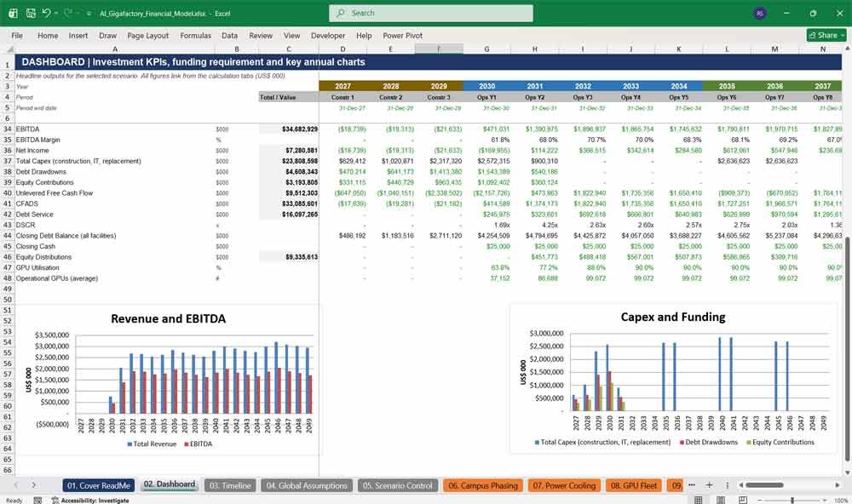Click previous sheet navigation arrow
This screenshot has height=504, width=852.
coord(15,485)
